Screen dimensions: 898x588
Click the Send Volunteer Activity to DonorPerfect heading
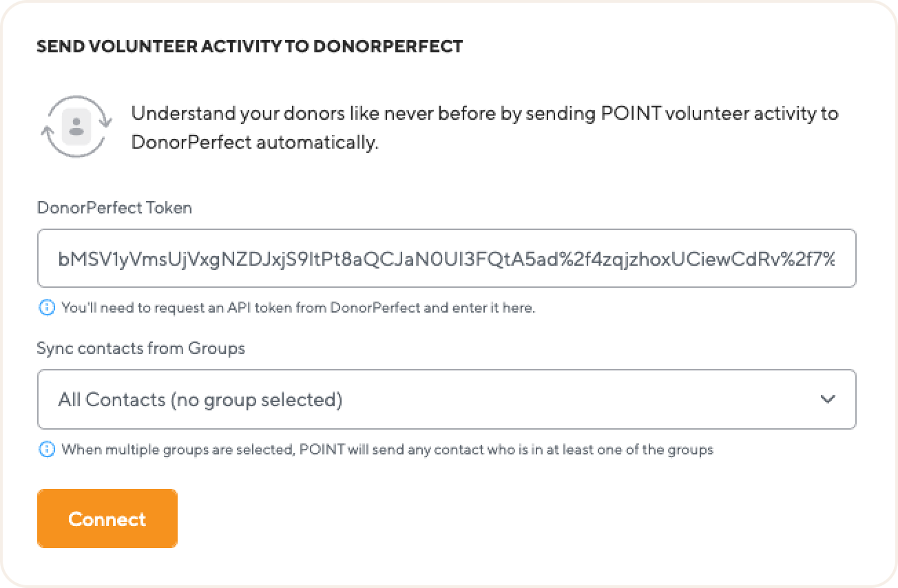click(249, 47)
